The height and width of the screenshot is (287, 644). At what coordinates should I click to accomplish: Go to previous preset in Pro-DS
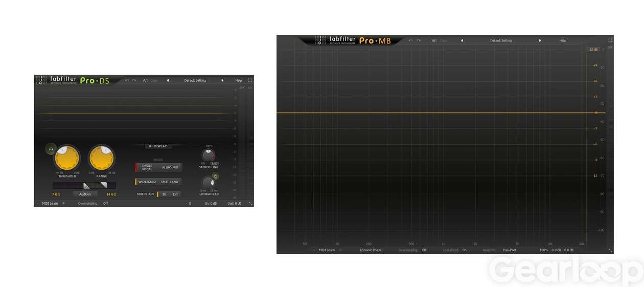click(168, 80)
